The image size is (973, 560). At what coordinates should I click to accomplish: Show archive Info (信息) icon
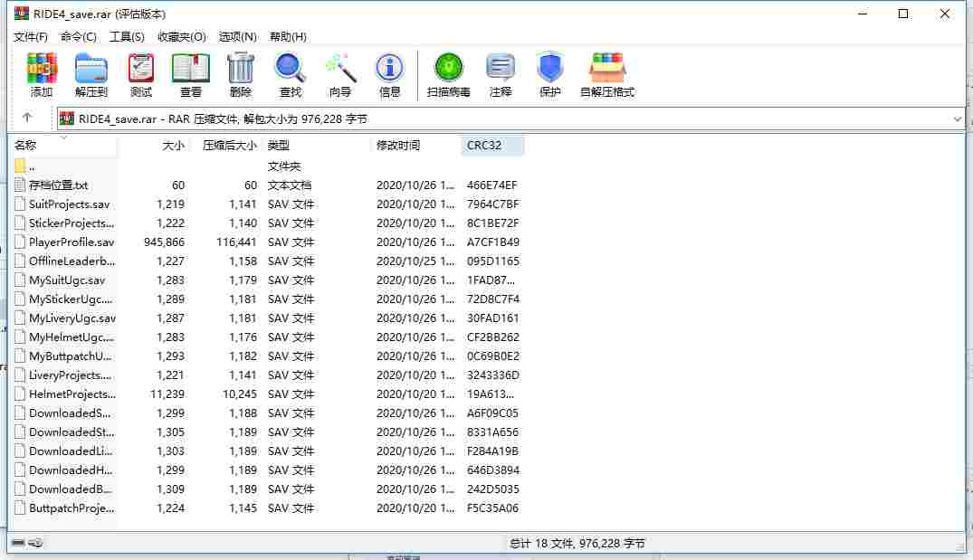click(x=390, y=74)
